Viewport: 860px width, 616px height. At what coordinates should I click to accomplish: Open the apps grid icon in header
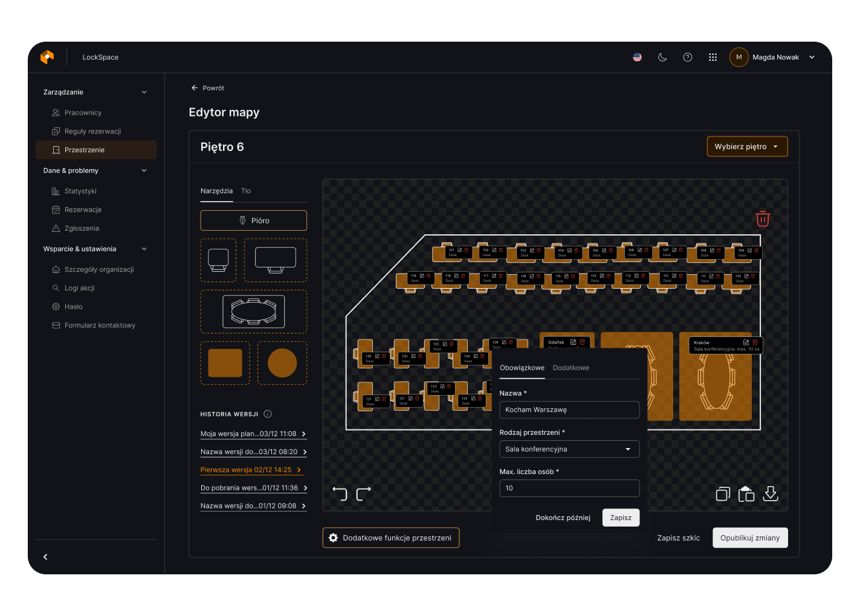(x=713, y=57)
